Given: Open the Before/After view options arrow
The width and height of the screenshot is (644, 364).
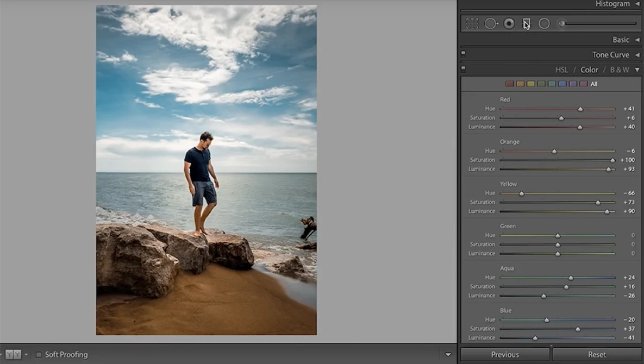Looking at the screenshot, I should pos(26,354).
